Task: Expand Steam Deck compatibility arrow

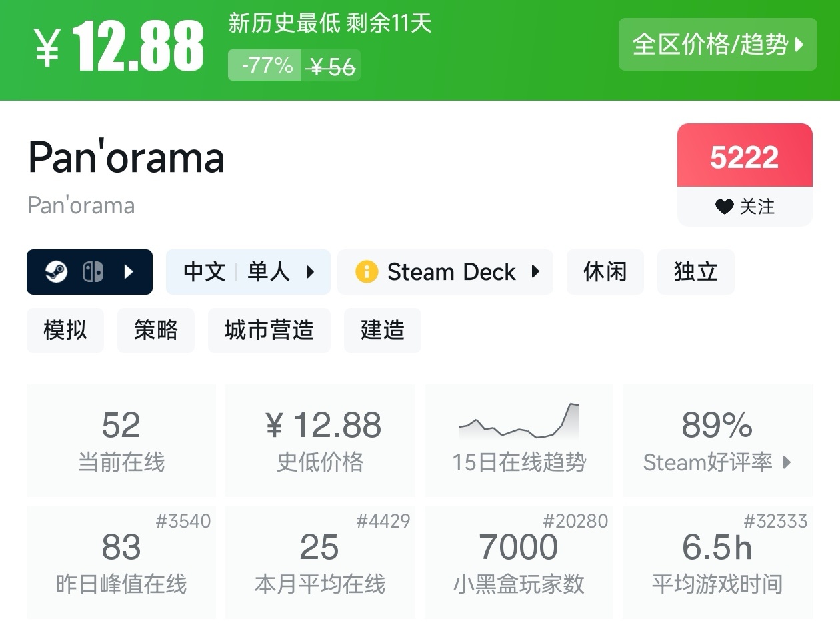Action: click(x=535, y=272)
